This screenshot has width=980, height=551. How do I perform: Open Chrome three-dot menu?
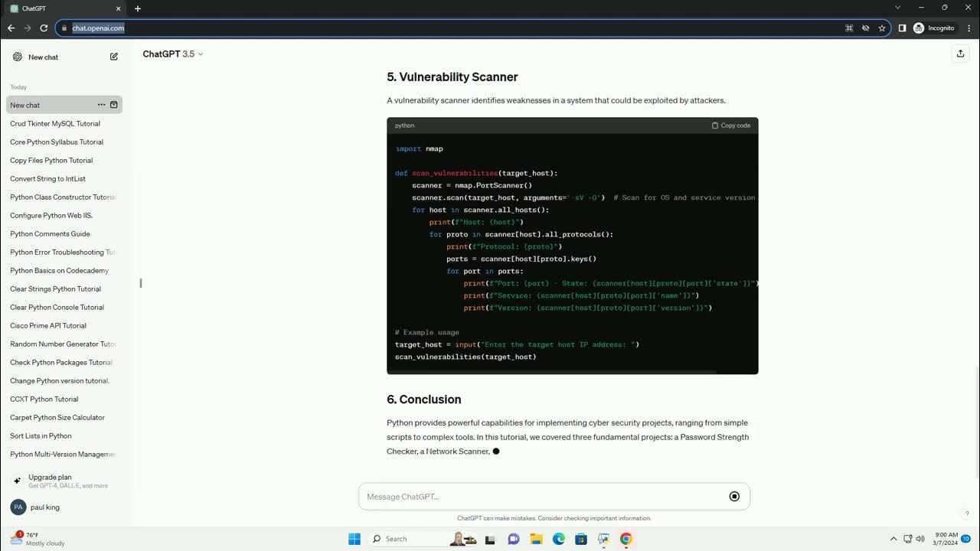coord(969,28)
